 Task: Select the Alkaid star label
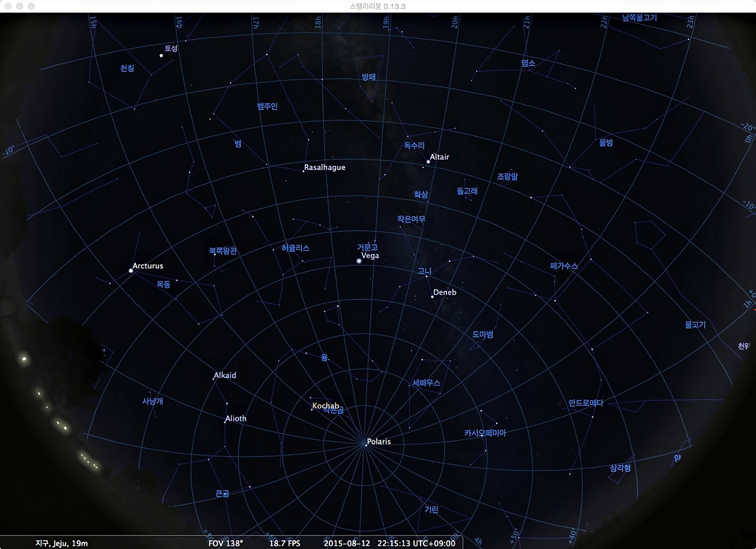coord(225,375)
